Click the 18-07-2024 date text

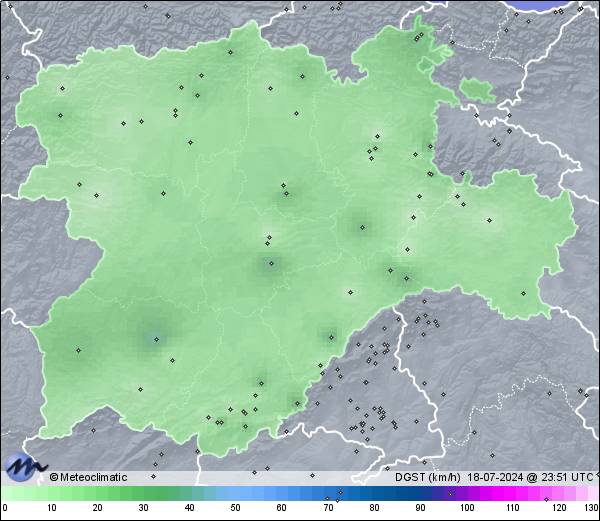click(496, 477)
